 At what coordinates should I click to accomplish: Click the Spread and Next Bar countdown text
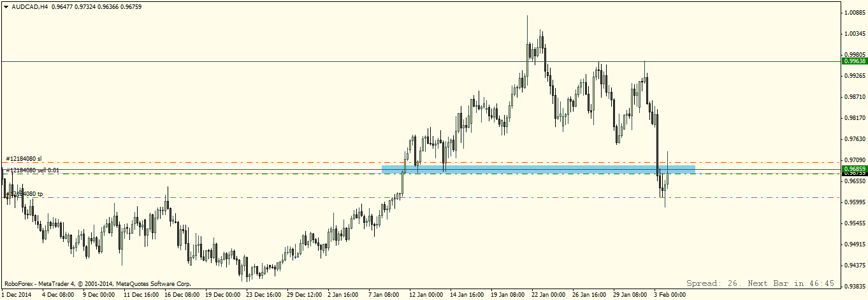(760, 283)
